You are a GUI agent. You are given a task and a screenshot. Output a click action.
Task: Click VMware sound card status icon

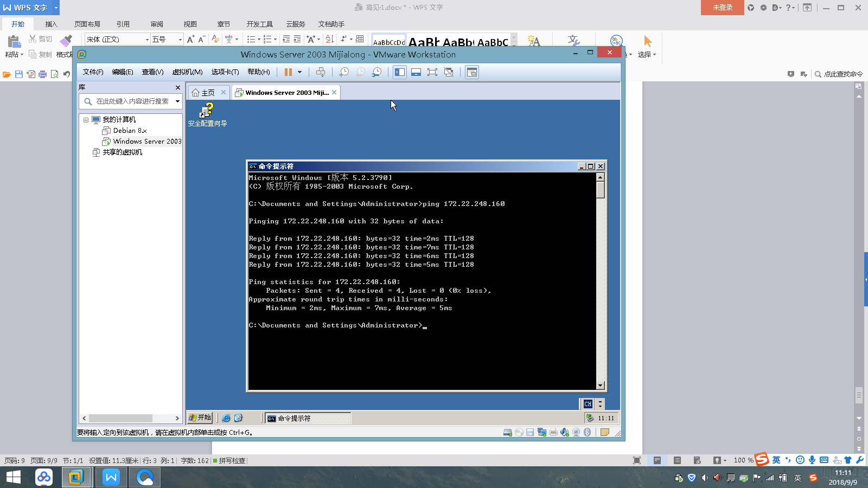[x=565, y=432]
